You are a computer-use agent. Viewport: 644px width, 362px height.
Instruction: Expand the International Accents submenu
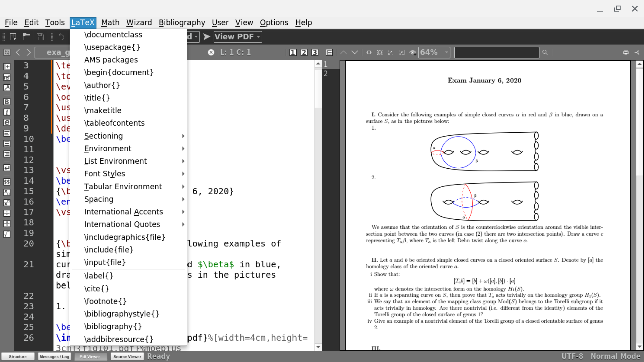point(129,212)
